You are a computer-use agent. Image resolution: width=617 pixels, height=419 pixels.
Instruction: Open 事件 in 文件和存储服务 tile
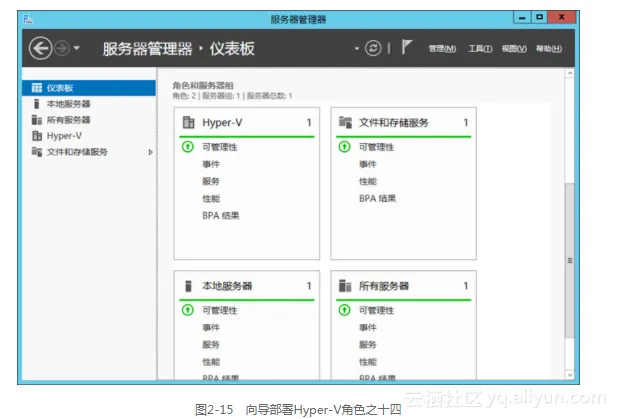click(x=368, y=164)
